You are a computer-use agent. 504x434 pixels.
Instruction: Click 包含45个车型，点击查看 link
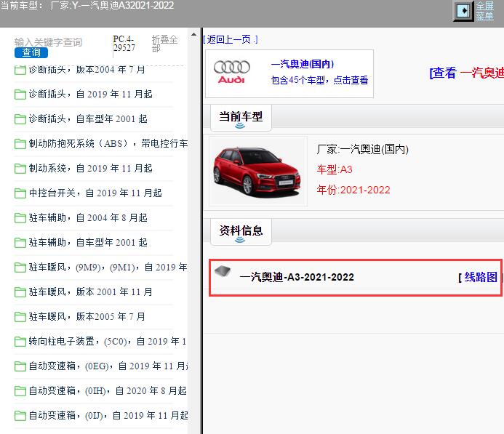[319, 80]
